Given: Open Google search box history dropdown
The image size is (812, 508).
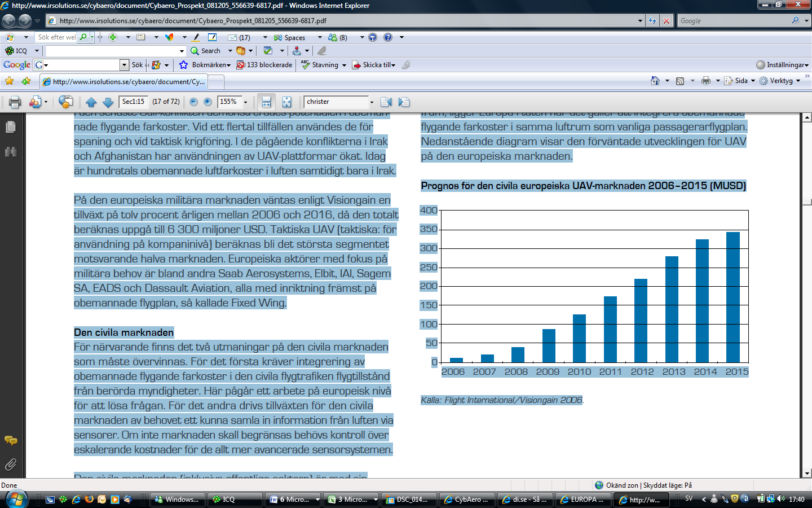Looking at the screenshot, I should [x=124, y=65].
